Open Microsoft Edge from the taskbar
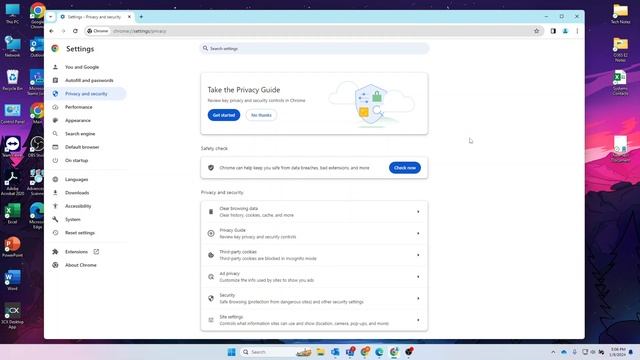The width and height of the screenshot is (640, 360). (379, 352)
